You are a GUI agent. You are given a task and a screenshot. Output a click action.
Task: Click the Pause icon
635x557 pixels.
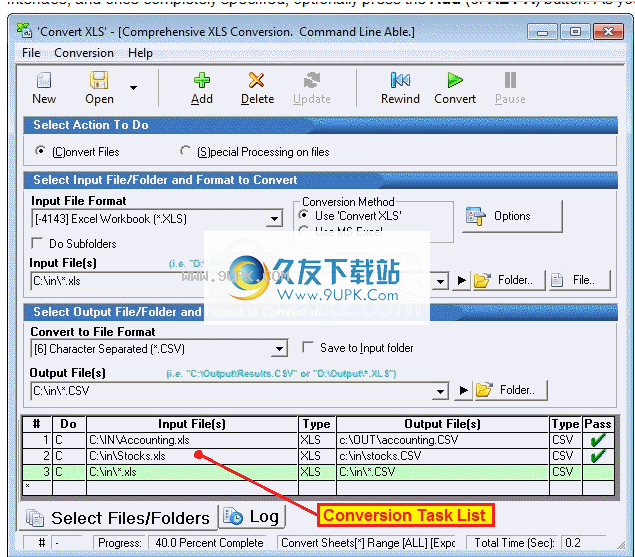[510, 80]
